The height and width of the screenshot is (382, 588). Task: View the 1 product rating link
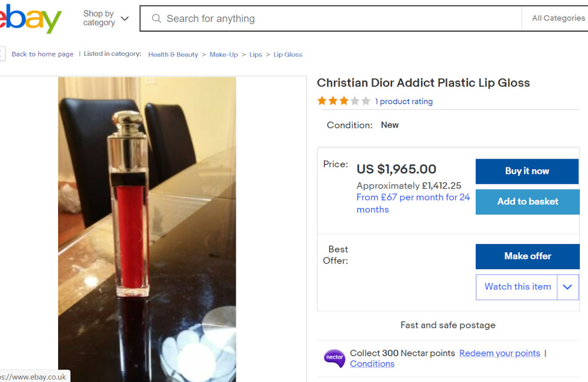point(403,102)
